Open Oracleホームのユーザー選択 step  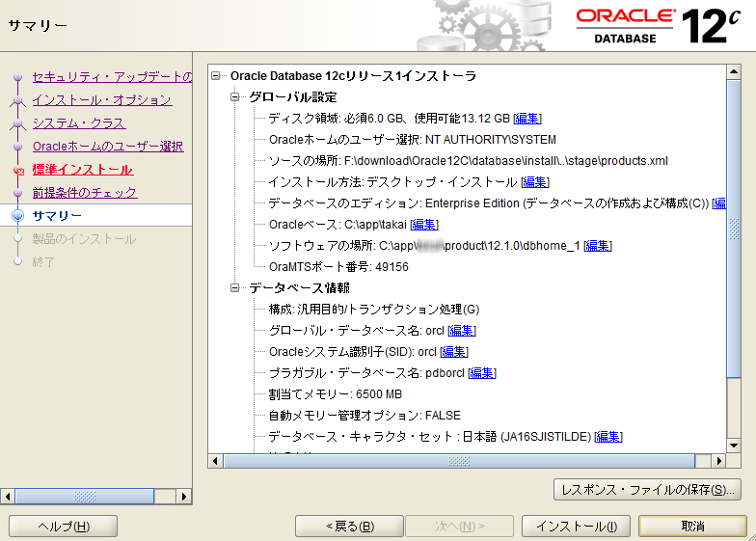pos(108,147)
